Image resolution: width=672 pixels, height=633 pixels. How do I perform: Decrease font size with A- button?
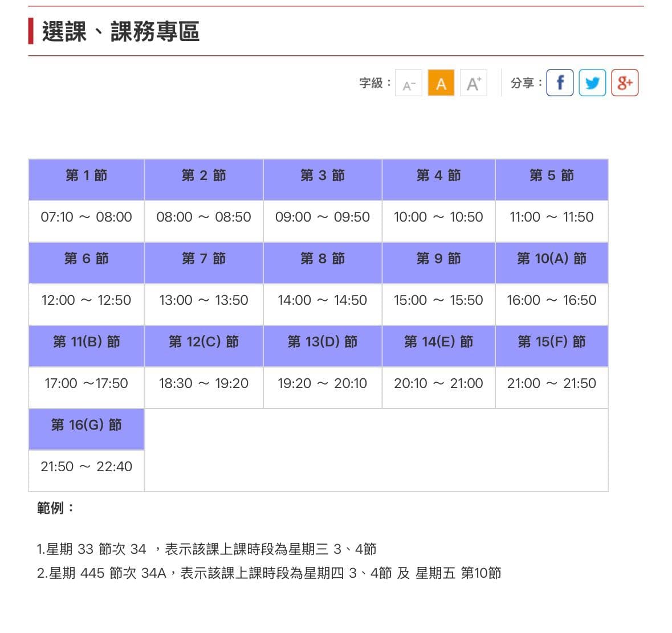click(x=409, y=83)
